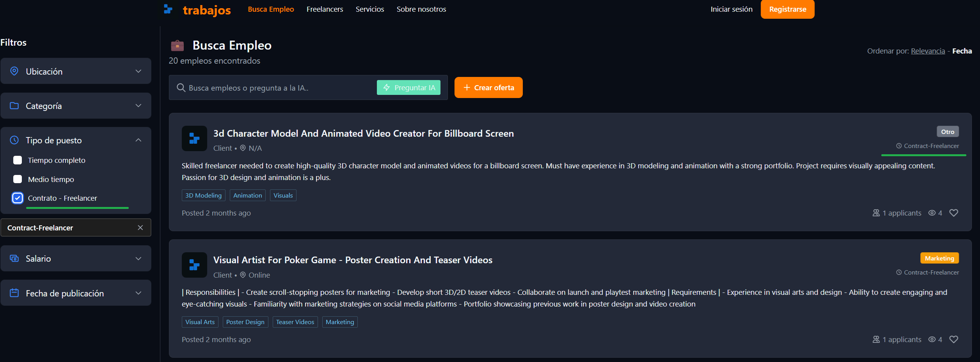Enable the Medio tiempo checkbox
Viewport: 980px width, 362px height.
18,179
